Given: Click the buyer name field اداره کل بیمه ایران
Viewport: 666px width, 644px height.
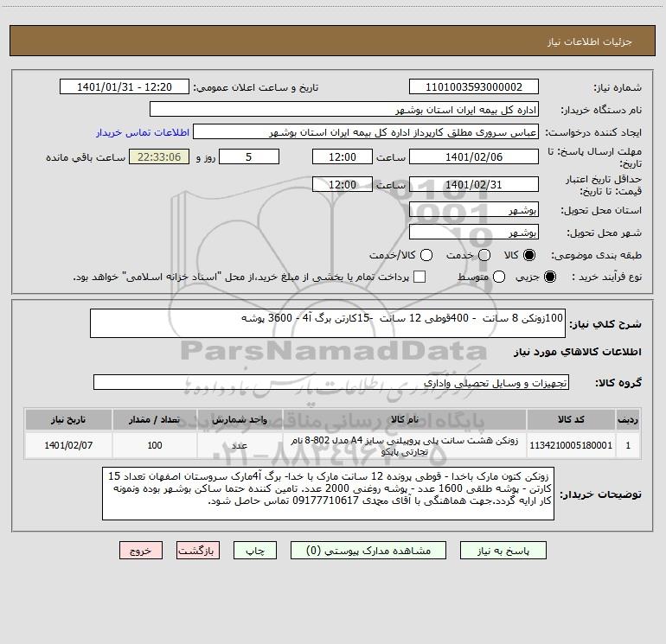Looking at the screenshot, I should (x=344, y=110).
